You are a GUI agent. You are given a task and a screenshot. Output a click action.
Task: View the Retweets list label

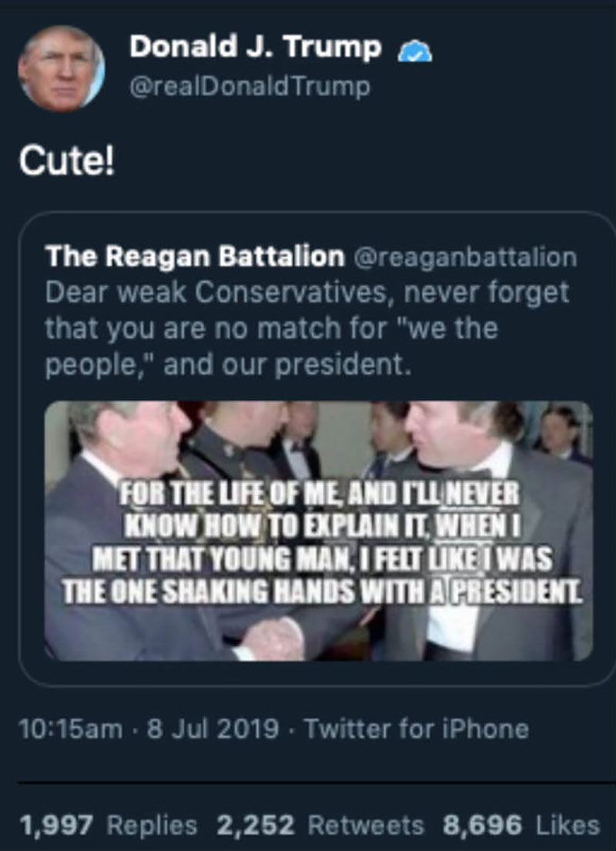click(366, 826)
